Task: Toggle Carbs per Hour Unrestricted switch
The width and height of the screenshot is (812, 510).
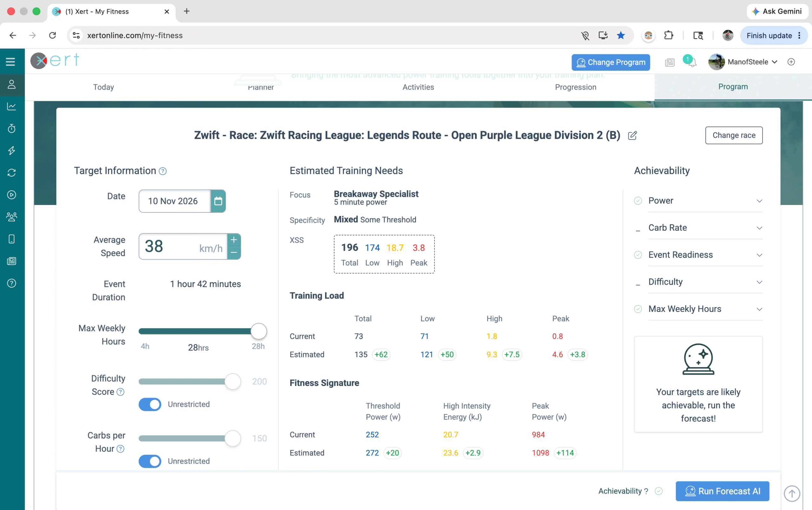Action: click(150, 461)
